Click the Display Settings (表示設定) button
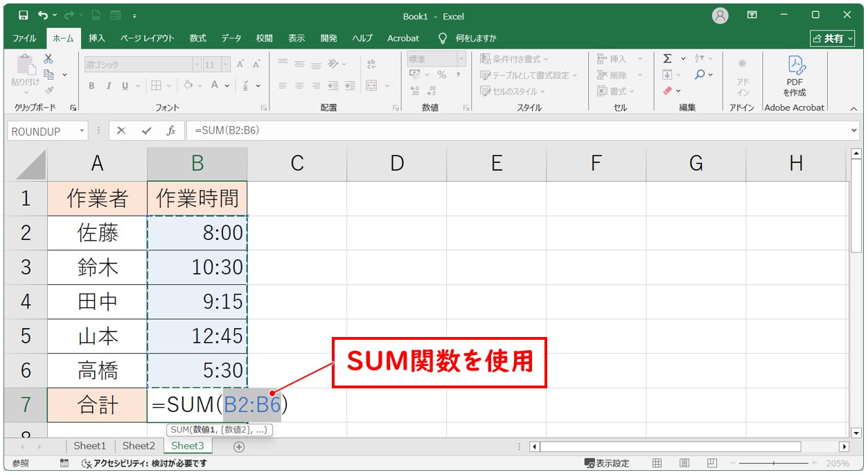868x475 pixels. (x=607, y=463)
